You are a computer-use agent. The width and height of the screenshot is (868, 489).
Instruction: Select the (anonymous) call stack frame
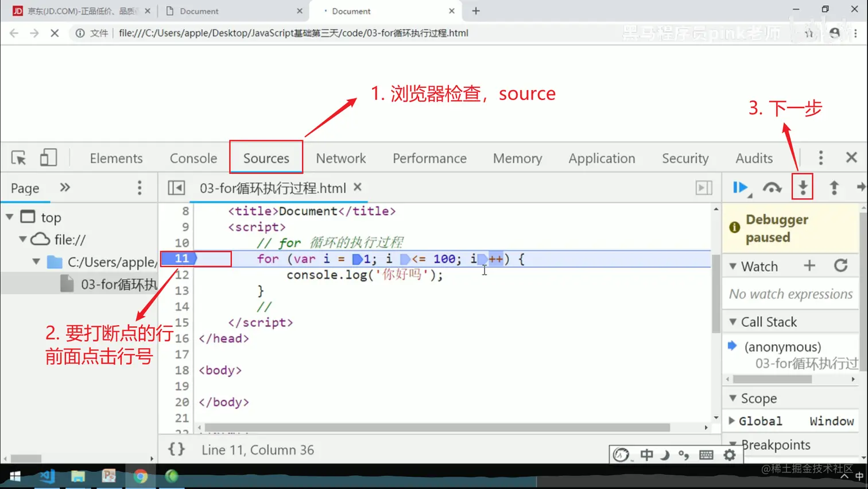782,346
